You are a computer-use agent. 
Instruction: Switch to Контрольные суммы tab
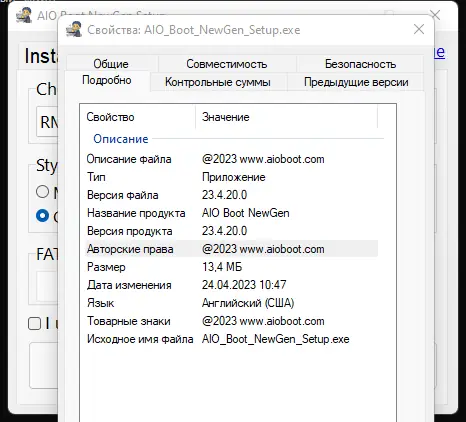coord(218,82)
